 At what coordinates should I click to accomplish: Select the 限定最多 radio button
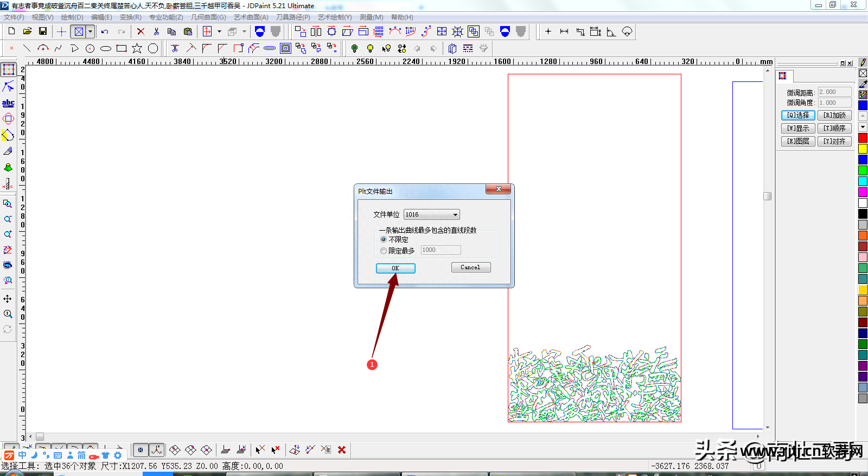pos(384,251)
